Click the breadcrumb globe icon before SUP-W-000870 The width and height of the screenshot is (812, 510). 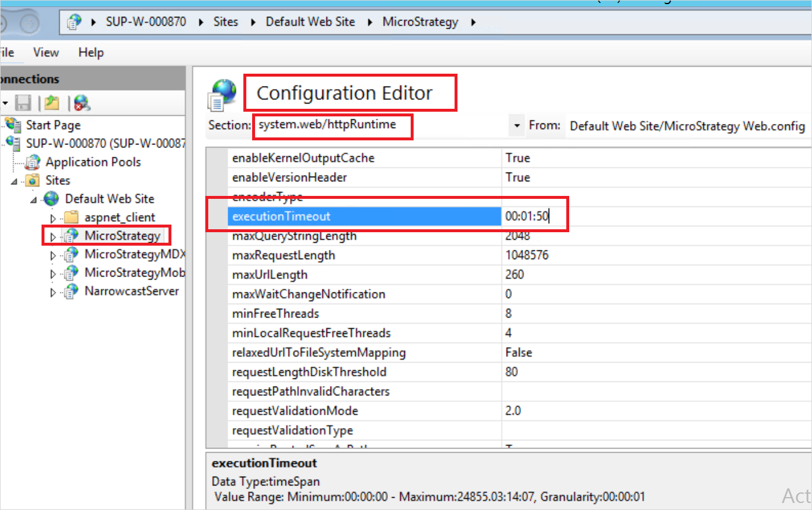pos(72,22)
